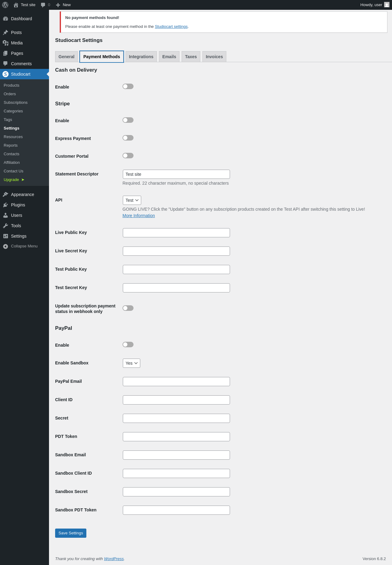Open Affiliation submenu item
Screen dimensions: 392x565
[x=12, y=163]
